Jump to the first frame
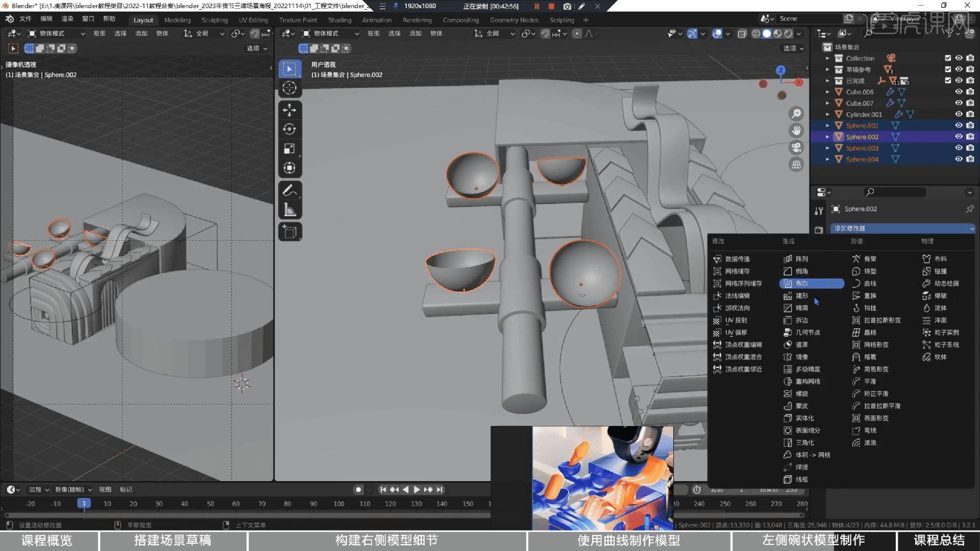The width and height of the screenshot is (980, 551). (x=383, y=490)
